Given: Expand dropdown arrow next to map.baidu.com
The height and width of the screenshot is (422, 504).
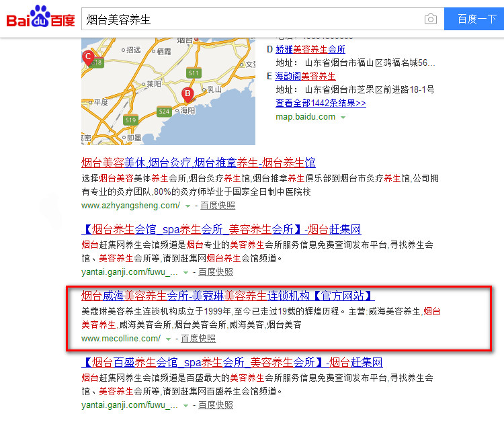Looking at the screenshot, I should click(x=343, y=118).
